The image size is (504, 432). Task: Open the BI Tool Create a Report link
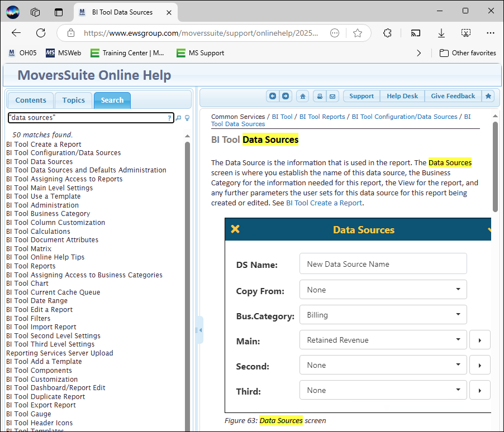tap(324, 203)
